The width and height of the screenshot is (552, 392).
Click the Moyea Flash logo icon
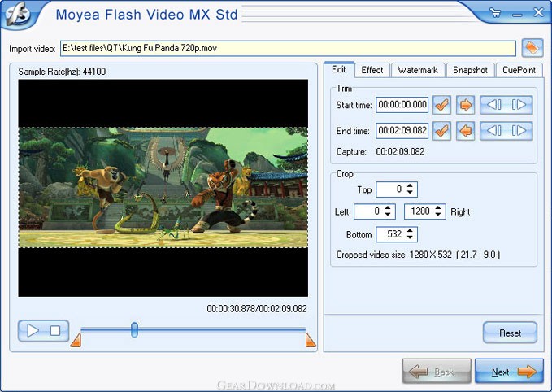(16, 14)
